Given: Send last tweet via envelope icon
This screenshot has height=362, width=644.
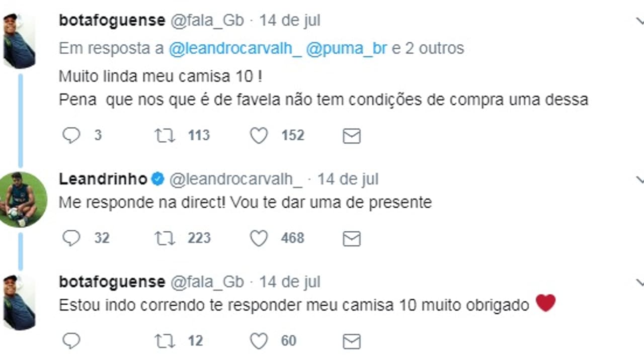Looking at the screenshot, I should coord(351,341).
